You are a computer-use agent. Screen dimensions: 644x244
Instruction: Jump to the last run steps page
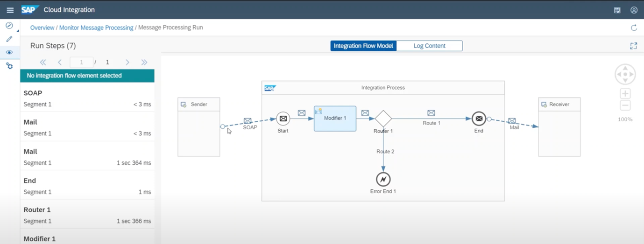[144, 62]
